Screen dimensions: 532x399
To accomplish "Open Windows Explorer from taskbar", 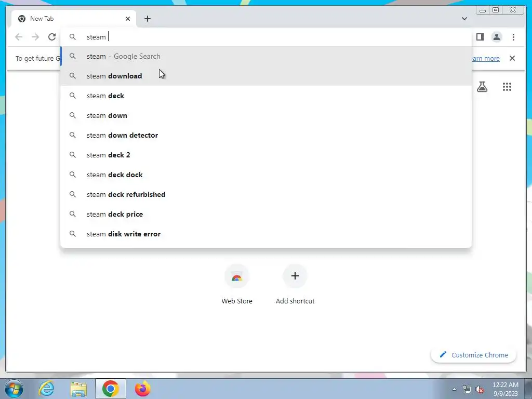I will click(x=78, y=389).
